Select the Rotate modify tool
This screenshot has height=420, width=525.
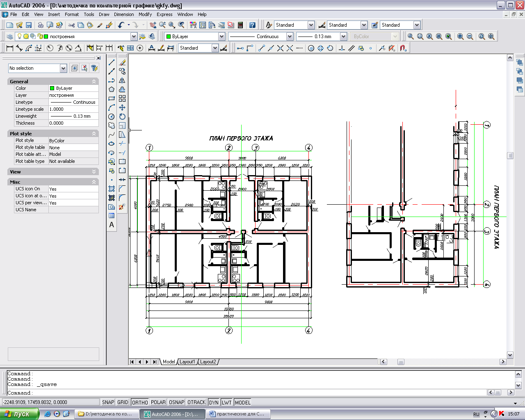coord(122,116)
